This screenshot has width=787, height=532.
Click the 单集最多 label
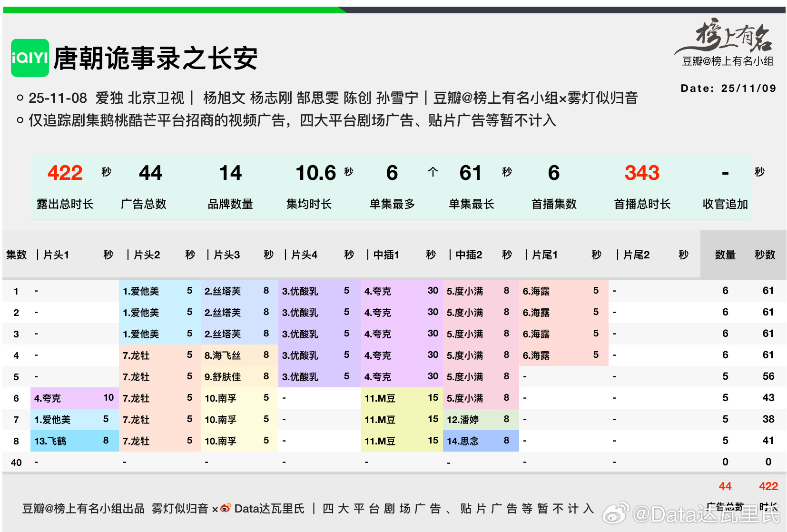(393, 204)
